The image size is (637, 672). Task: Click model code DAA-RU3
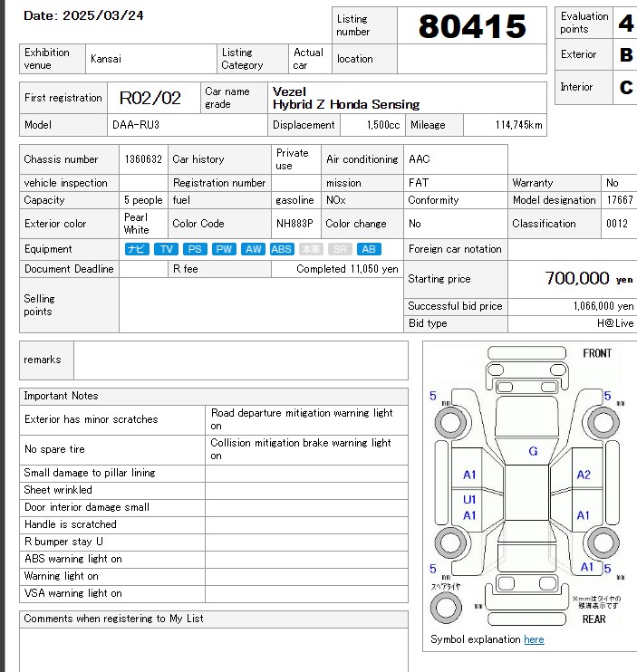point(135,125)
